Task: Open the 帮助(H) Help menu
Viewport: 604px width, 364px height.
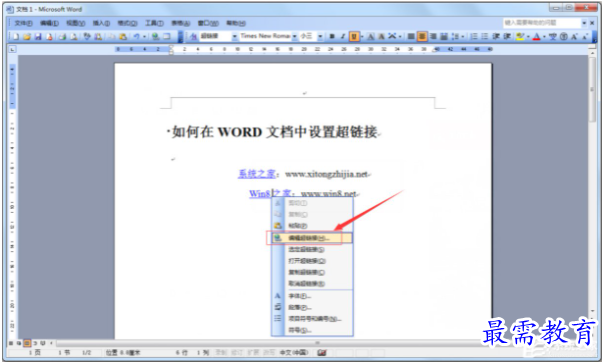Action: pyautogui.click(x=236, y=23)
